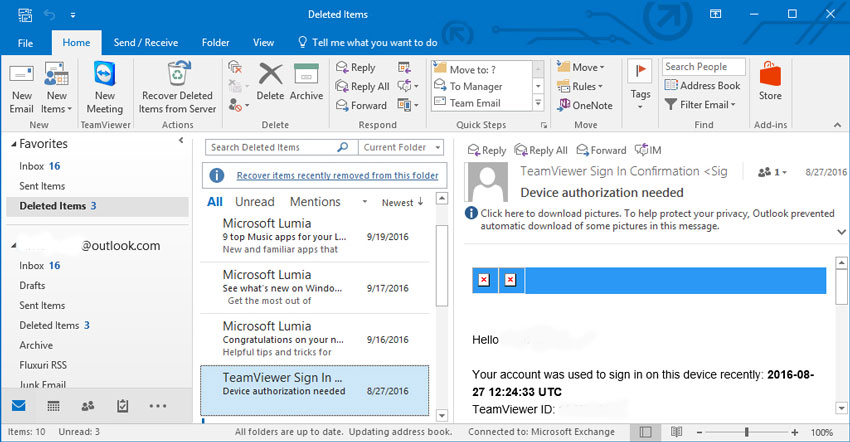Open the Newest sort order dropdown
This screenshot has height=442, width=850.
tap(402, 202)
